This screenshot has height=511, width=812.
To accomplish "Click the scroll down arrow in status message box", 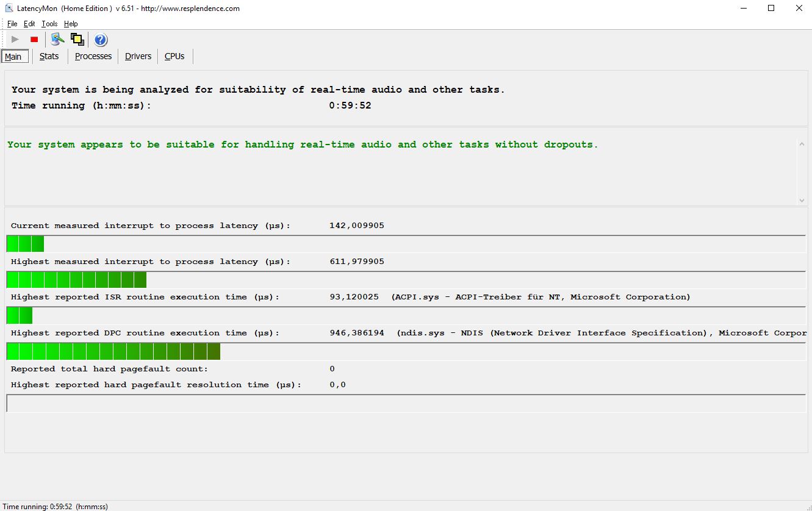I will tap(802, 200).
